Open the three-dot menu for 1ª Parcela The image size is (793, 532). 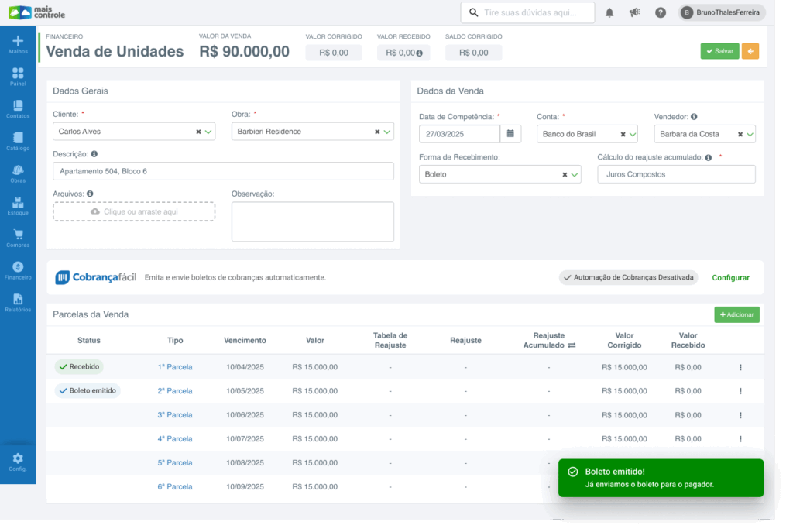click(740, 368)
